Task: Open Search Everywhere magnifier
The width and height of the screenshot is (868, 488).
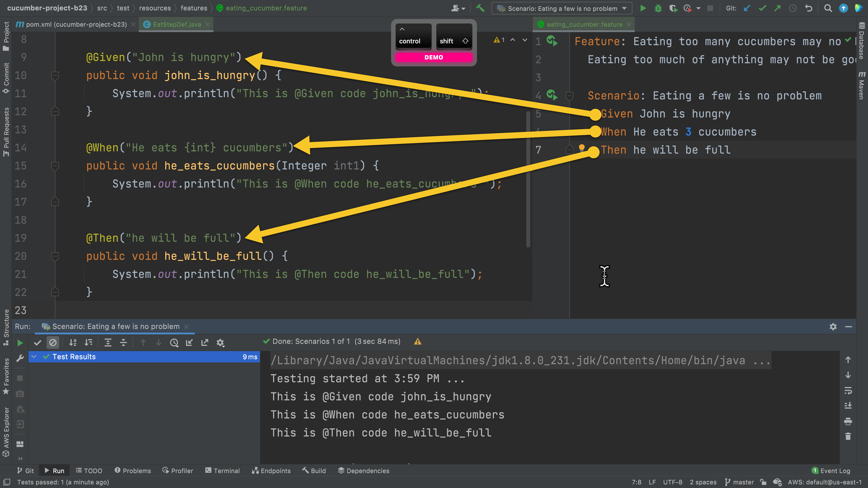Action: coord(828,8)
